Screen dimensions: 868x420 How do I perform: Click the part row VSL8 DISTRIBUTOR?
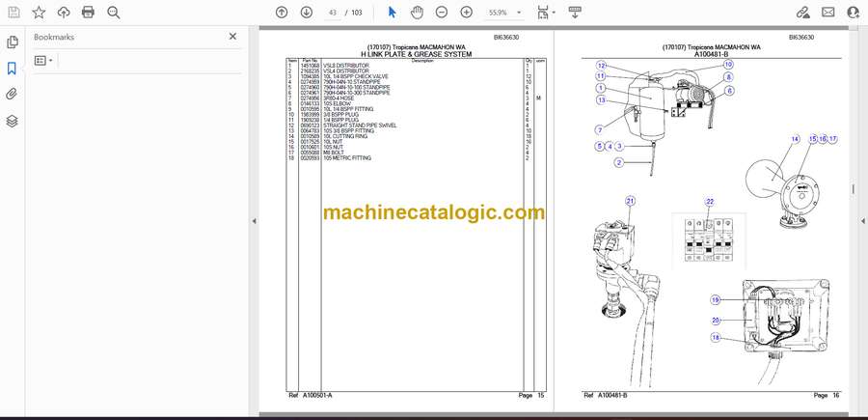[416, 66]
